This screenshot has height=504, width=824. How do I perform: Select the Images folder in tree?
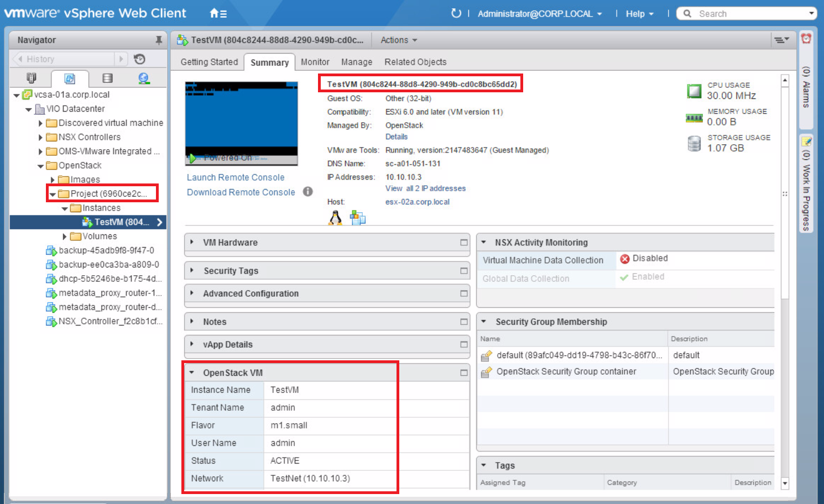pyautogui.click(x=85, y=180)
